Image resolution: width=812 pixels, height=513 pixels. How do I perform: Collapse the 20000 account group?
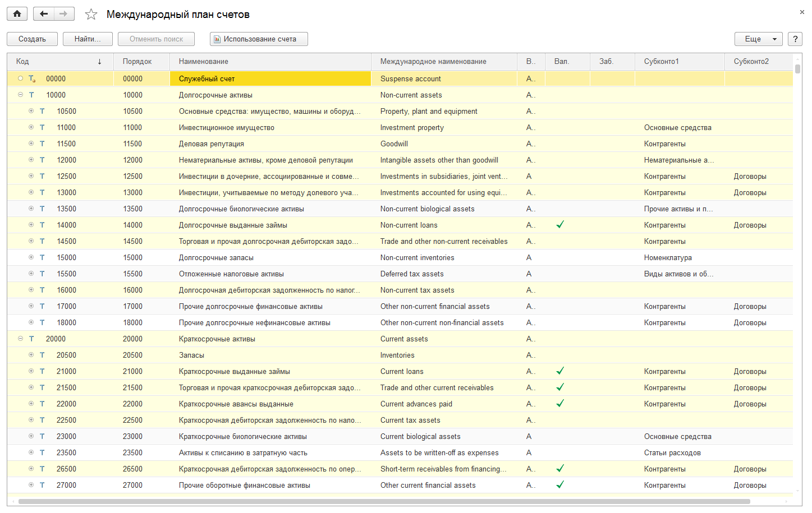[20, 339]
